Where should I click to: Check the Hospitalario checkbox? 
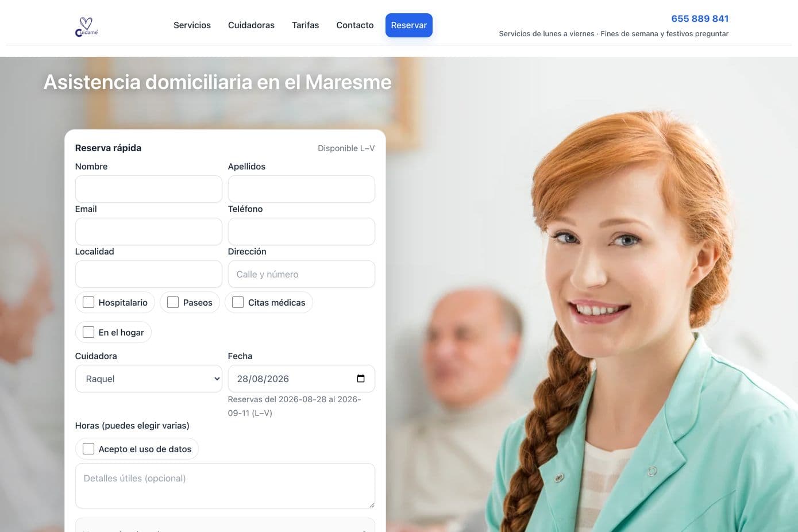(x=88, y=302)
